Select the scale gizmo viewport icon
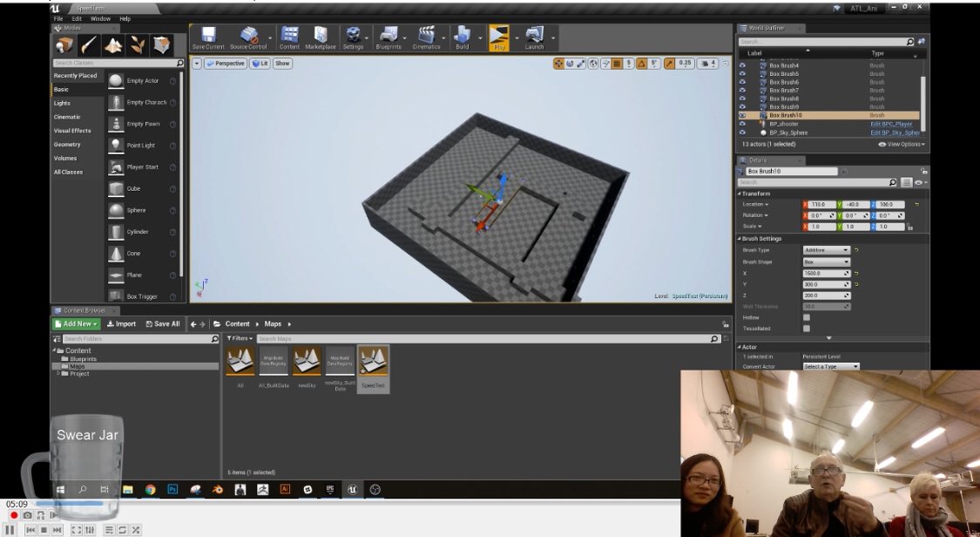Viewport: 980px width, 537px height. pyautogui.click(x=581, y=63)
